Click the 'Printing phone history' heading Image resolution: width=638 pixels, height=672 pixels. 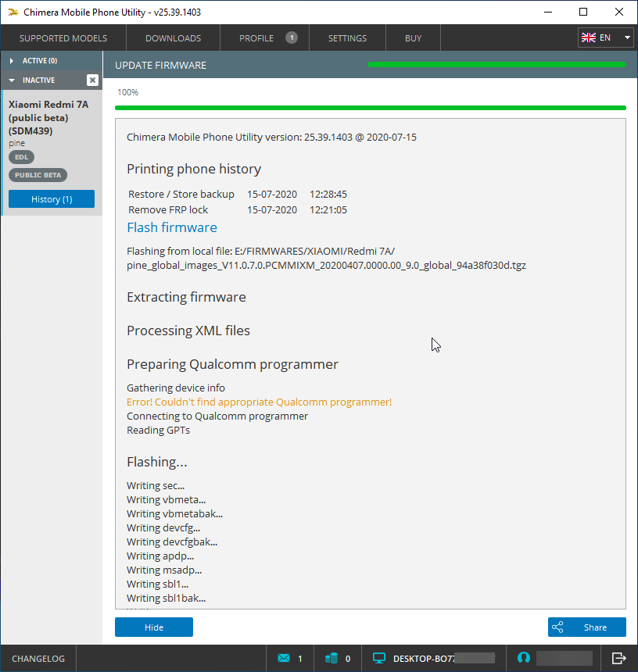coord(194,169)
